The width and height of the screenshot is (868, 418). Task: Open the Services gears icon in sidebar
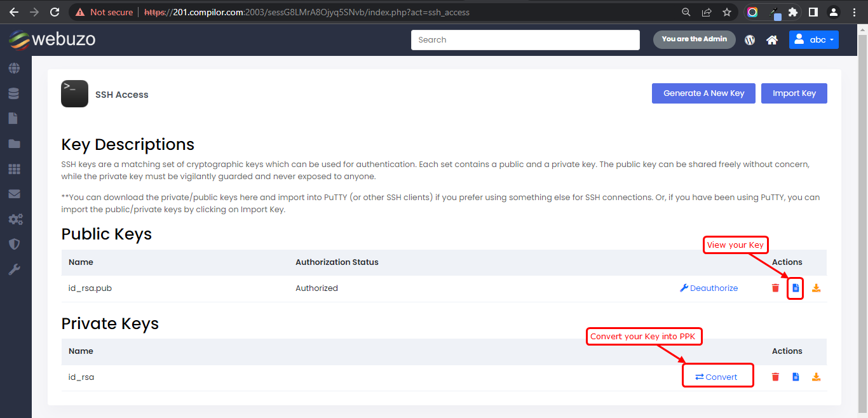tap(14, 219)
